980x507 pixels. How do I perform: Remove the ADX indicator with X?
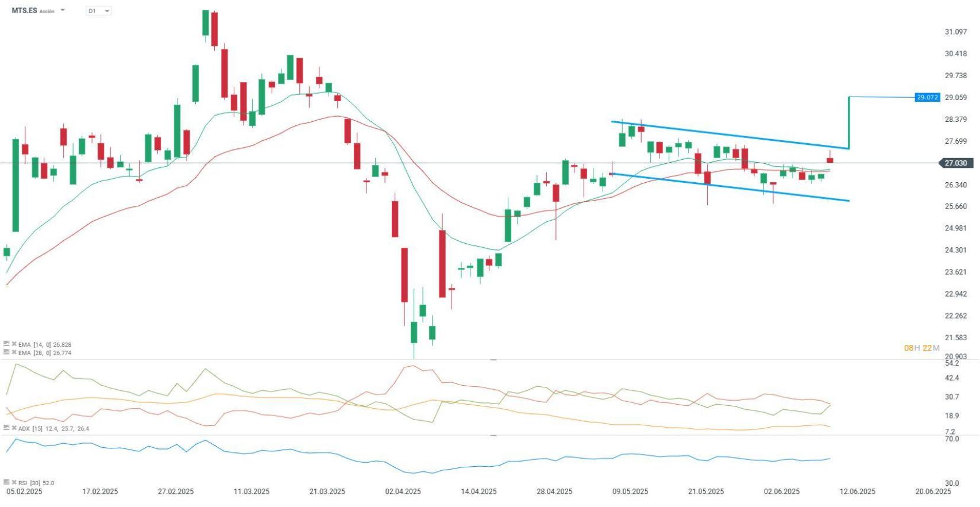14,428
